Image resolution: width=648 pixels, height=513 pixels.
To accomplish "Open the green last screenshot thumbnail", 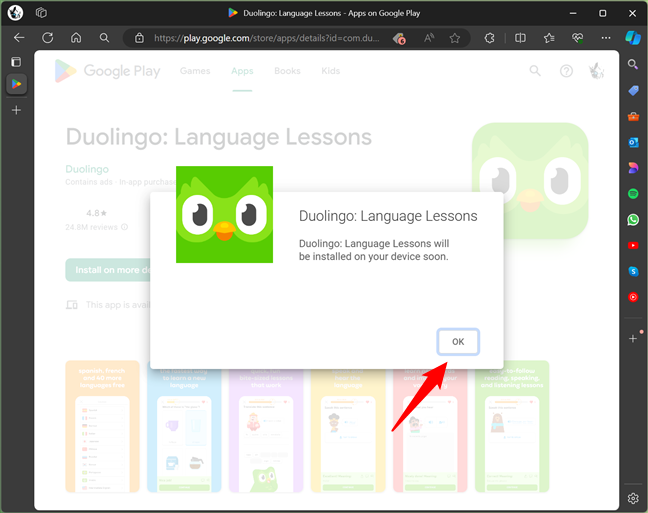I will [512, 426].
